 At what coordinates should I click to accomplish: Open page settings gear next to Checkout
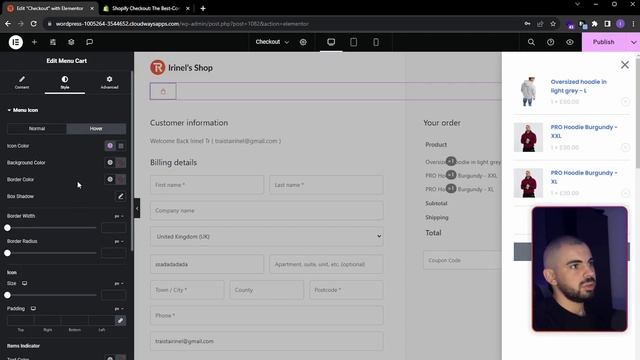point(303,42)
